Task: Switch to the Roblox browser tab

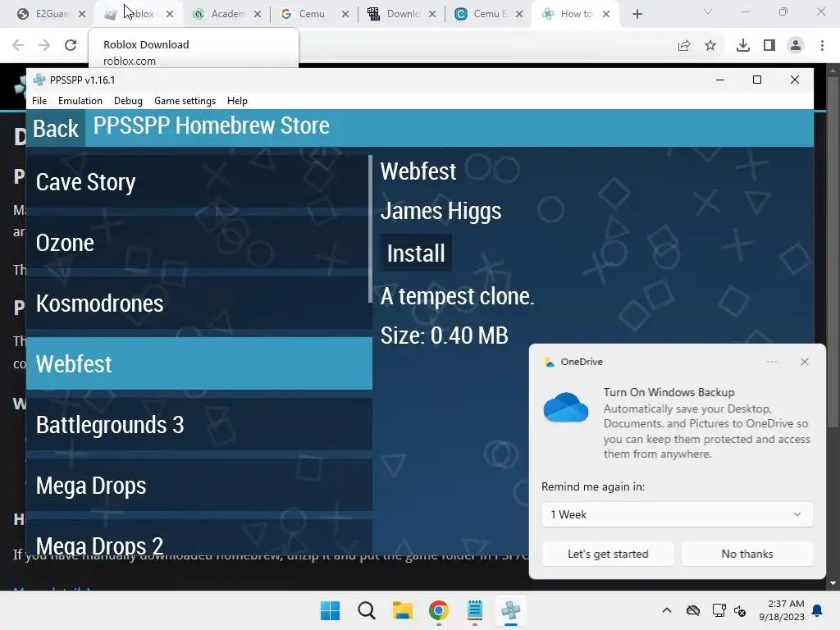Action: [x=139, y=14]
